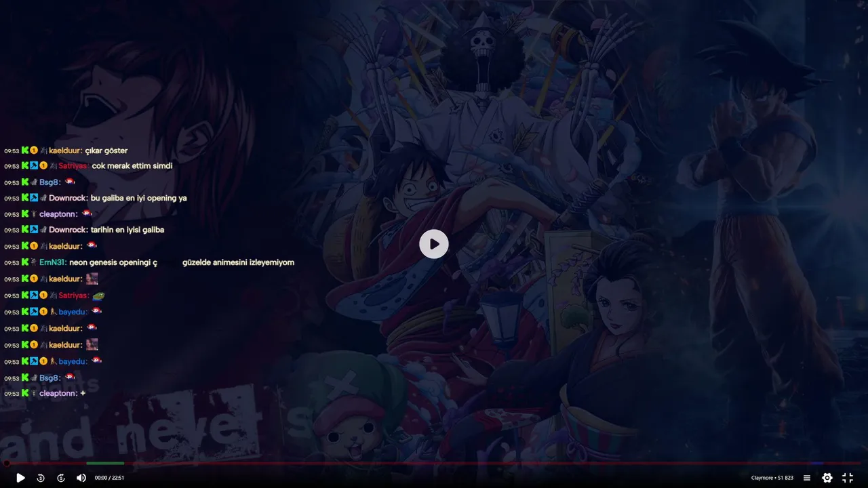This screenshot has width=868, height=488.
Task: Click gold 1 badge on "çıkar göster" message
Action: coord(34,150)
